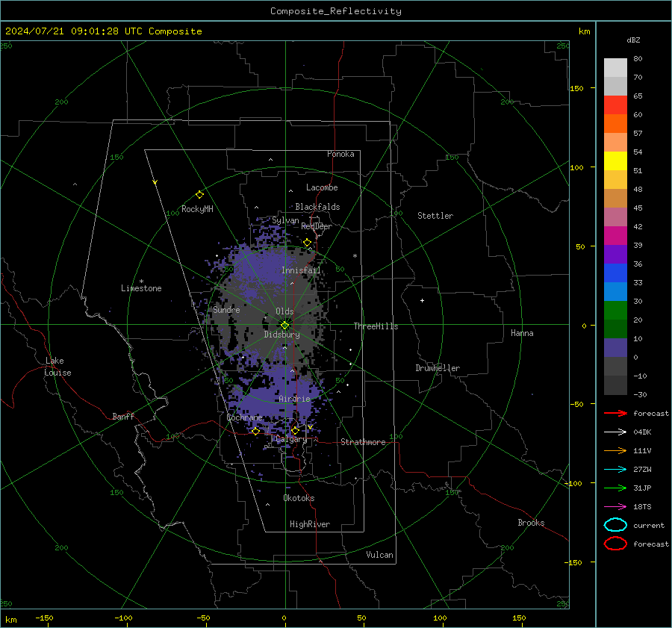Viewport: 672px width, 628px height.
Task: Select the orange 60–57 dBZ swatch
Action: click(615, 123)
